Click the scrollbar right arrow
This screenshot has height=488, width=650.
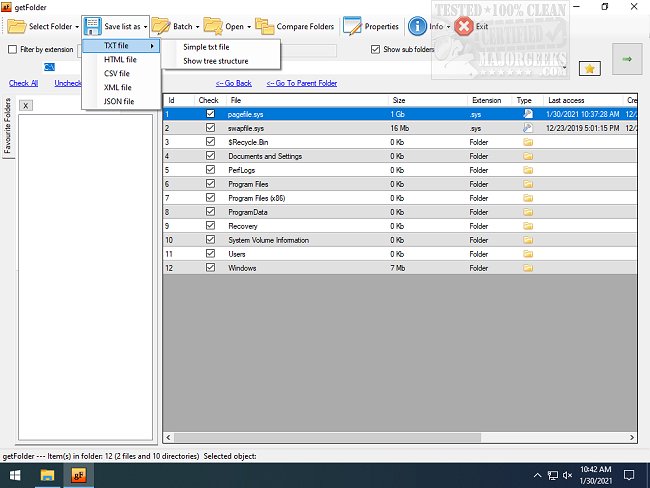click(x=632, y=437)
